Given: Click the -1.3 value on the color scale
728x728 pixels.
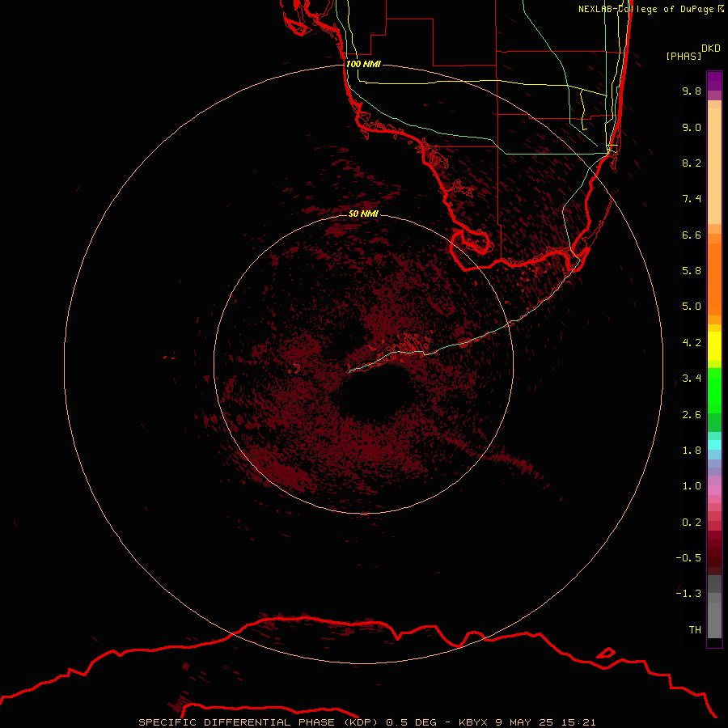Looking at the screenshot, I should [x=688, y=594].
